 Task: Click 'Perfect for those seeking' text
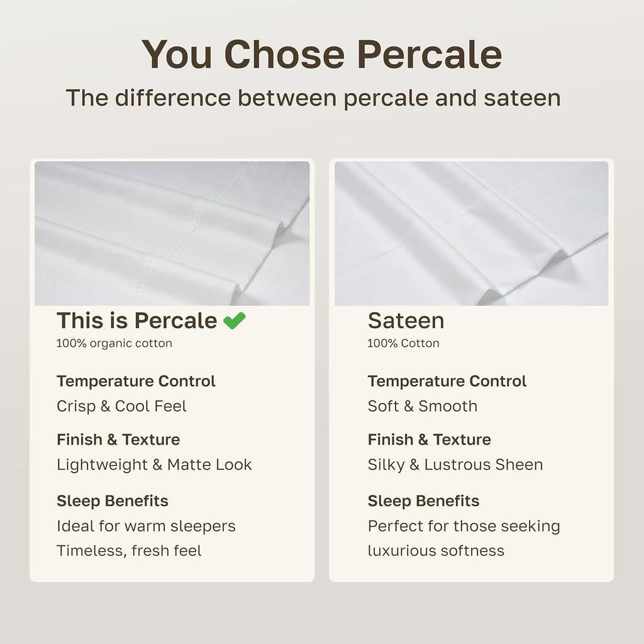464,526
